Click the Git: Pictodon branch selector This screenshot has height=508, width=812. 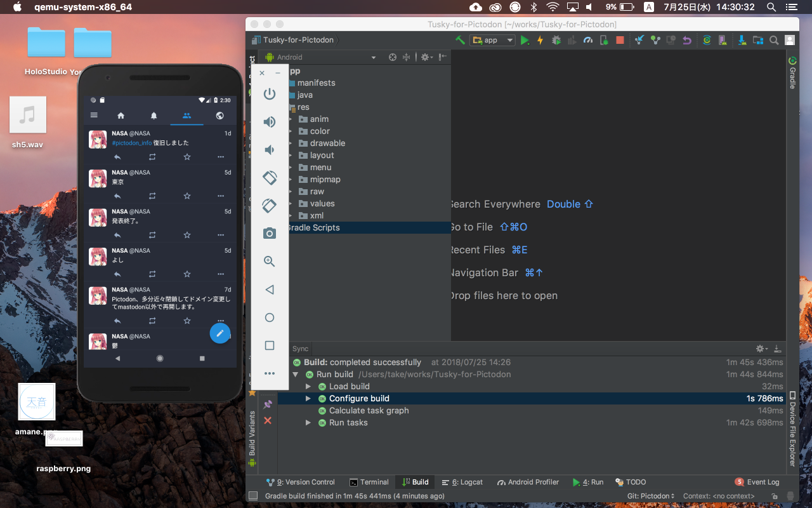651,496
